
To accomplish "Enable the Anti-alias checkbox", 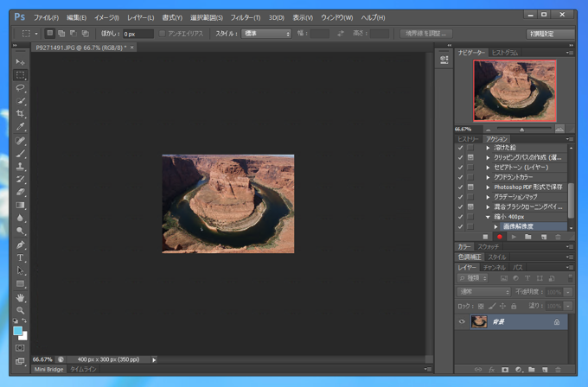I will (162, 34).
